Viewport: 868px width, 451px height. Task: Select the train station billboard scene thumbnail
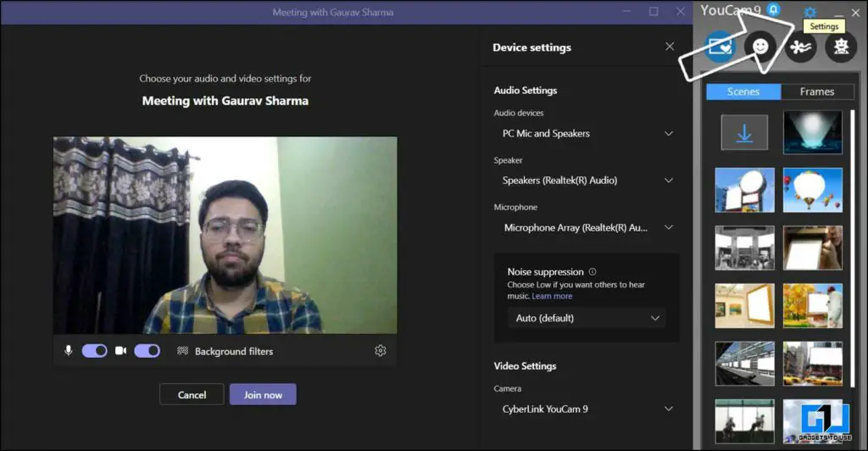coord(744,364)
